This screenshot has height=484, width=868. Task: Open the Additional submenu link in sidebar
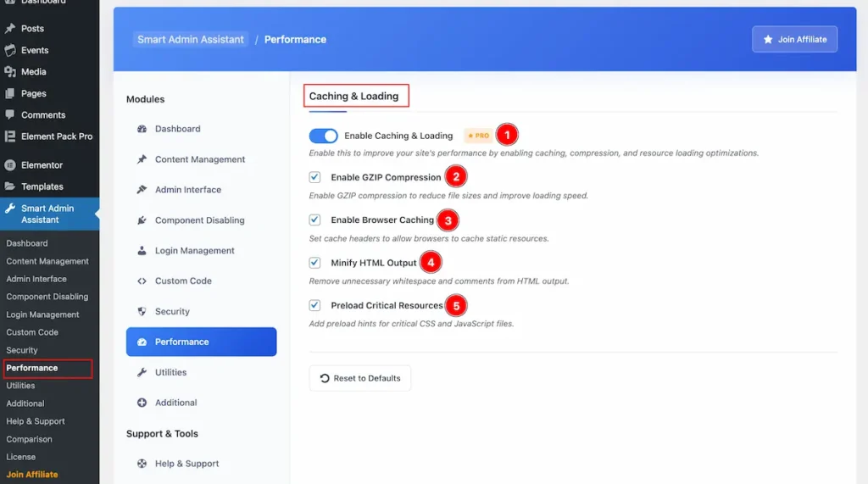25,403
